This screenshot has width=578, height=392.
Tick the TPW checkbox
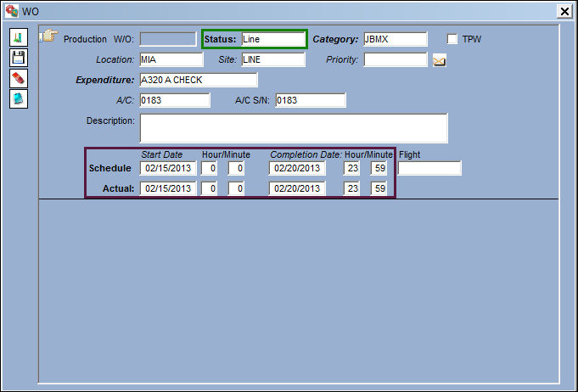click(x=452, y=39)
